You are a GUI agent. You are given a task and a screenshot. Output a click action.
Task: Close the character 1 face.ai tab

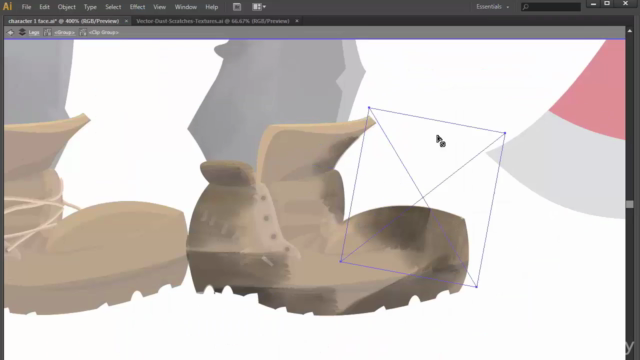coord(126,21)
